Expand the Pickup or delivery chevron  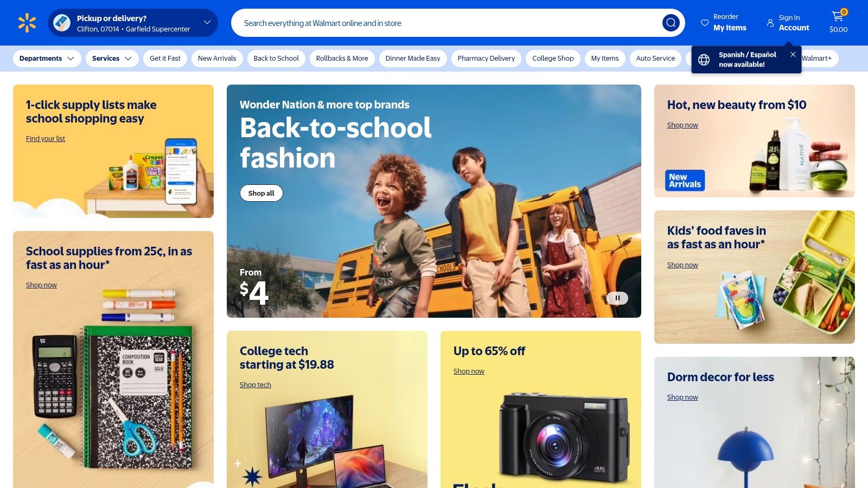[x=207, y=22]
